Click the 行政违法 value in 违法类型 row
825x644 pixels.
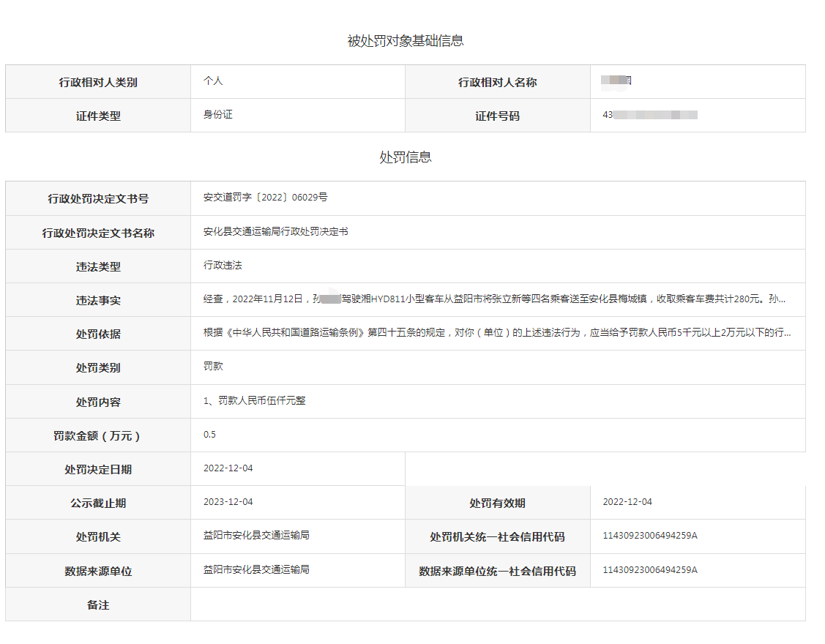click(x=223, y=265)
